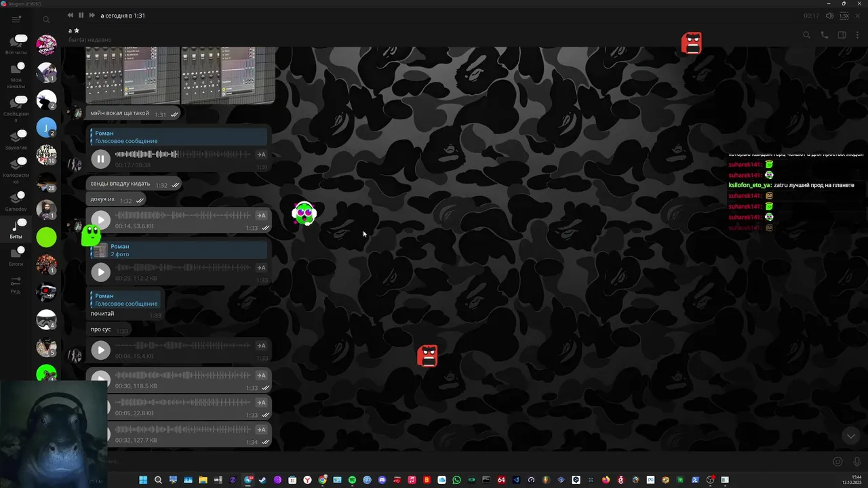Transcribe the 00:32, 127.7 KB voice message
The width and height of the screenshot is (868, 488).
point(261,430)
